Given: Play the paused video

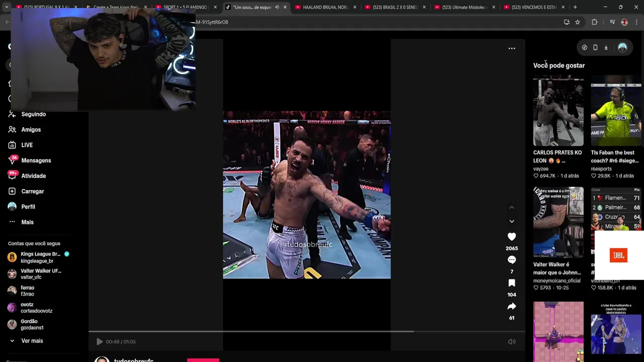Looking at the screenshot, I should pos(100,342).
